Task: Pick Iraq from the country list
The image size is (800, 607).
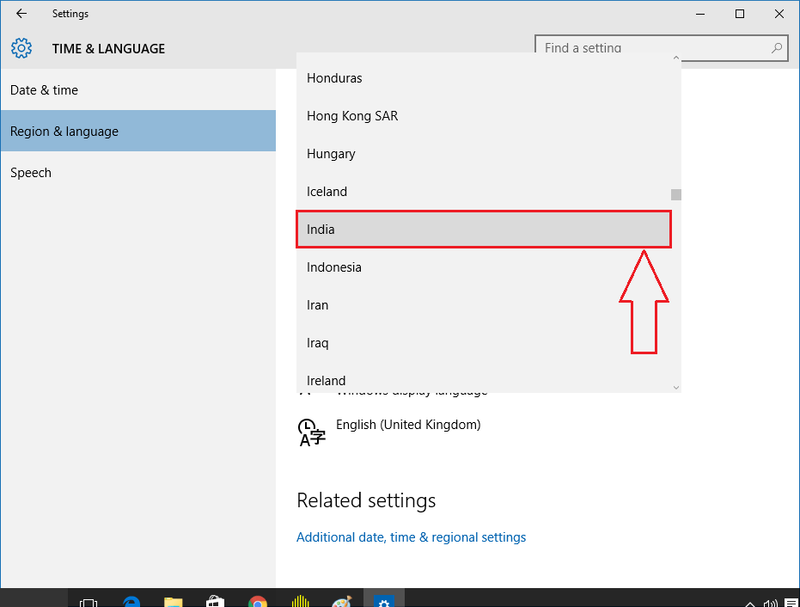Action: pyautogui.click(x=483, y=342)
